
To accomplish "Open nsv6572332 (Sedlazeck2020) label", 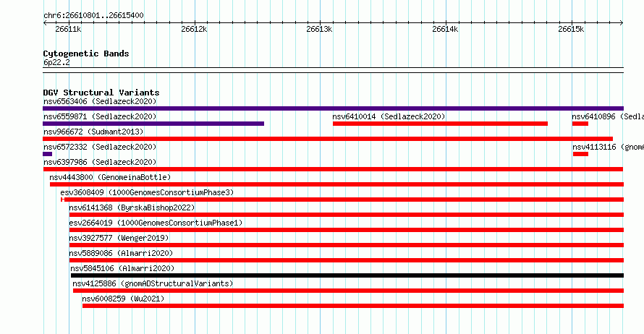I will [x=100, y=147].
